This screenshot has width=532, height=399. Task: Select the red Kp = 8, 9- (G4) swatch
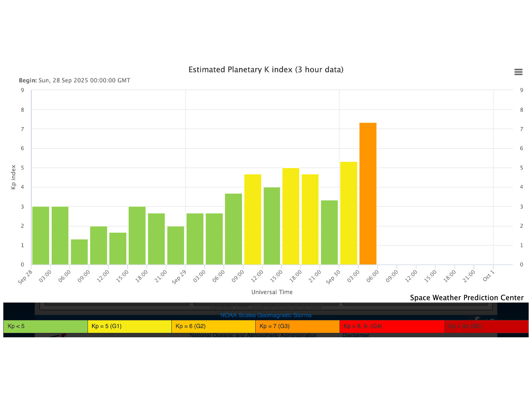click(392, 326)
